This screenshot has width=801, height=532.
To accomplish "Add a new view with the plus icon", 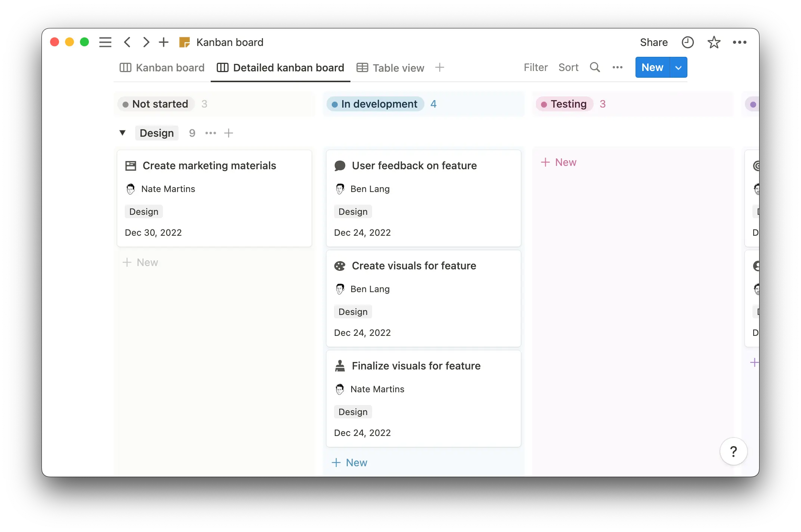I will (440, 68).
